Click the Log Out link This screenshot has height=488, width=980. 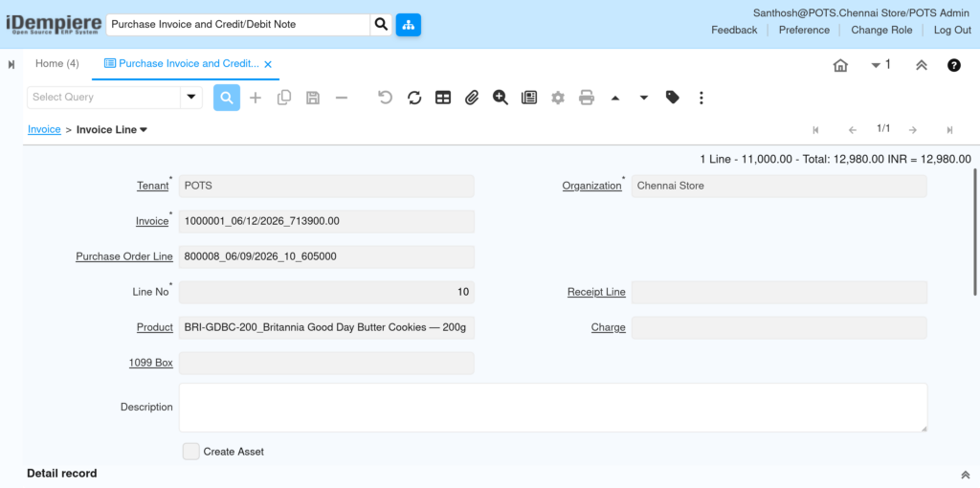[952, 30]
